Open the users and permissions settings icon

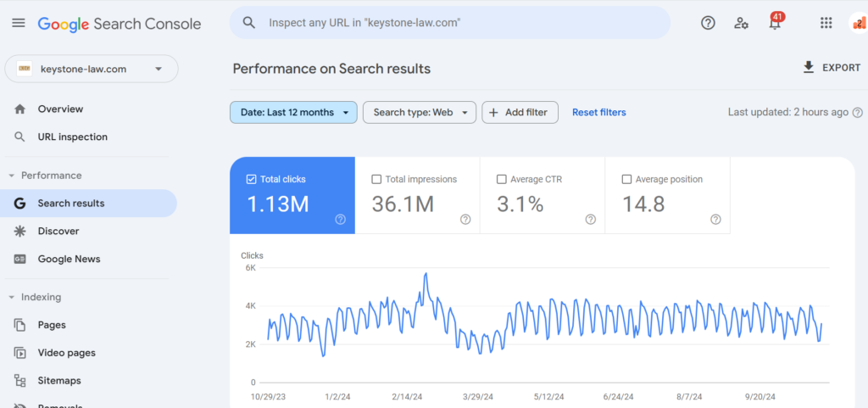pyautogui.click(x=741, y=23)
